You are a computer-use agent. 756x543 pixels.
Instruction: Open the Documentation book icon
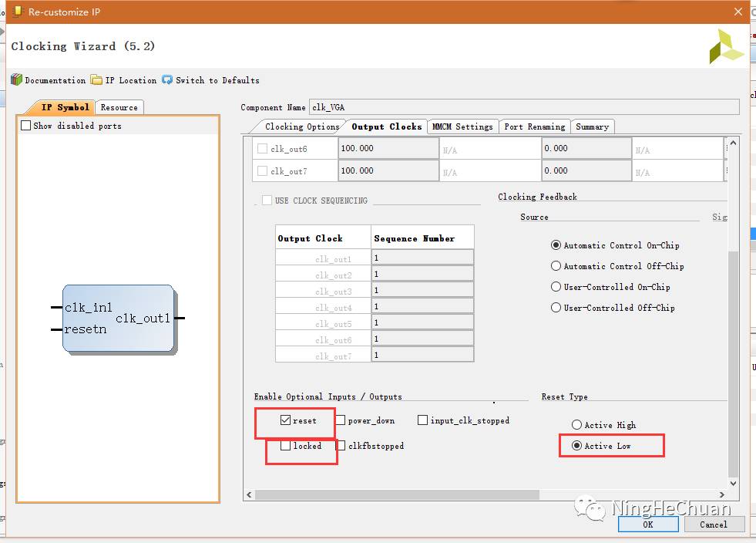tap(16, 80)
